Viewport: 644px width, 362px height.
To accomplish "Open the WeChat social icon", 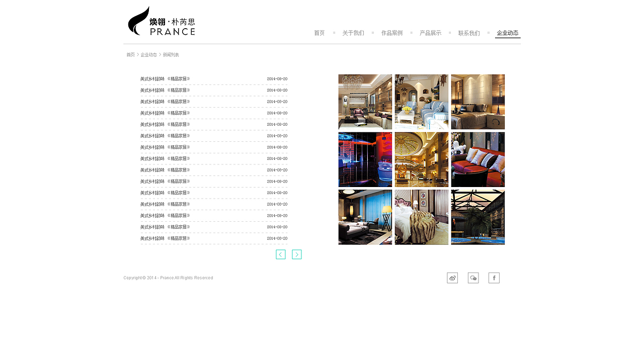I will pos(473,278).
